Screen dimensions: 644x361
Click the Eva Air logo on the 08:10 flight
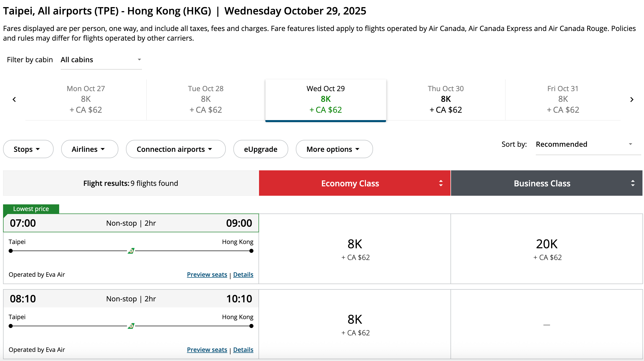click(131, 326)
